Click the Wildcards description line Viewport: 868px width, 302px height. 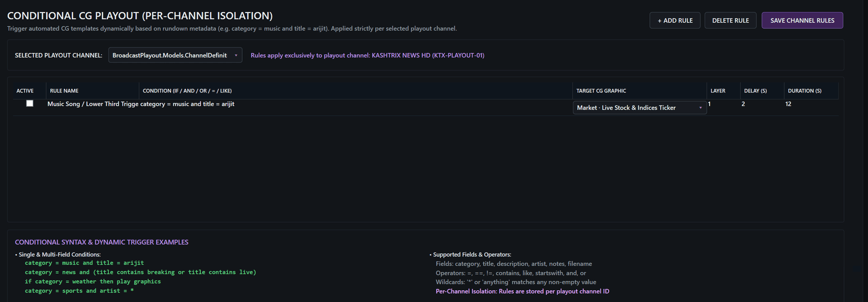516,282
